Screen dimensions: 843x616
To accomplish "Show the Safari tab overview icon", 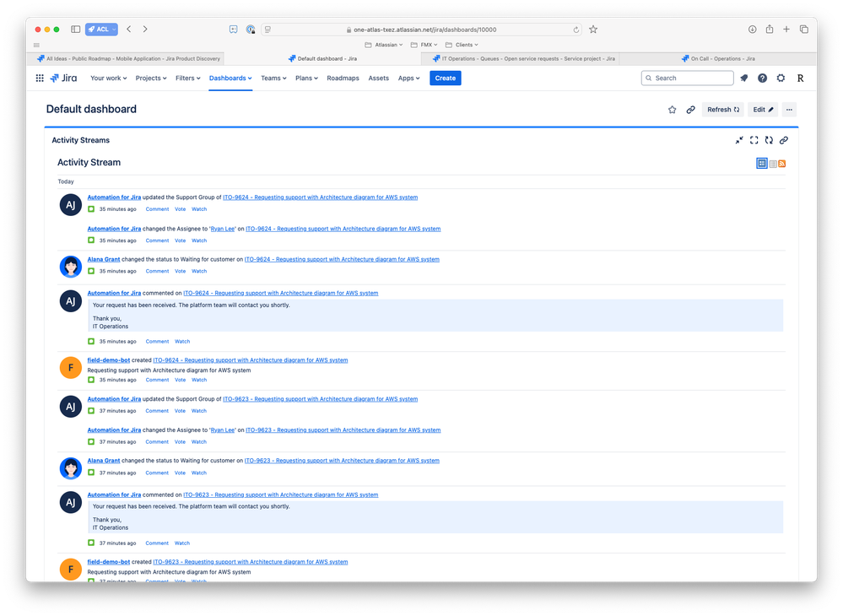I will click(803, 29).
